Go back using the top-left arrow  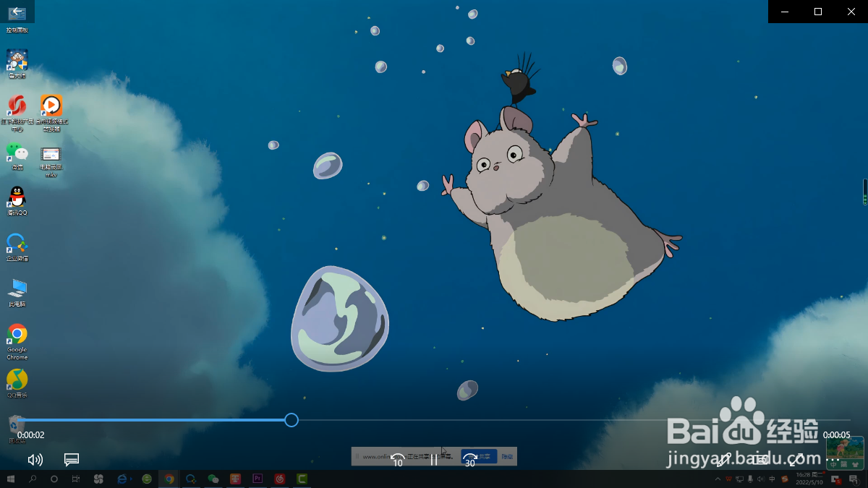tap(17, 12)
